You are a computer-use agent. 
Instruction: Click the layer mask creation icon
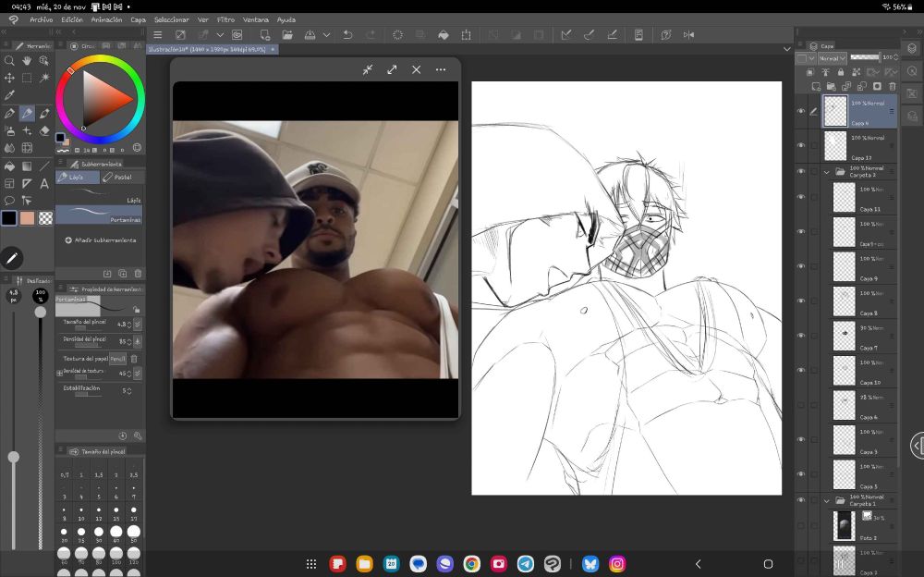[x=877, y=86]
